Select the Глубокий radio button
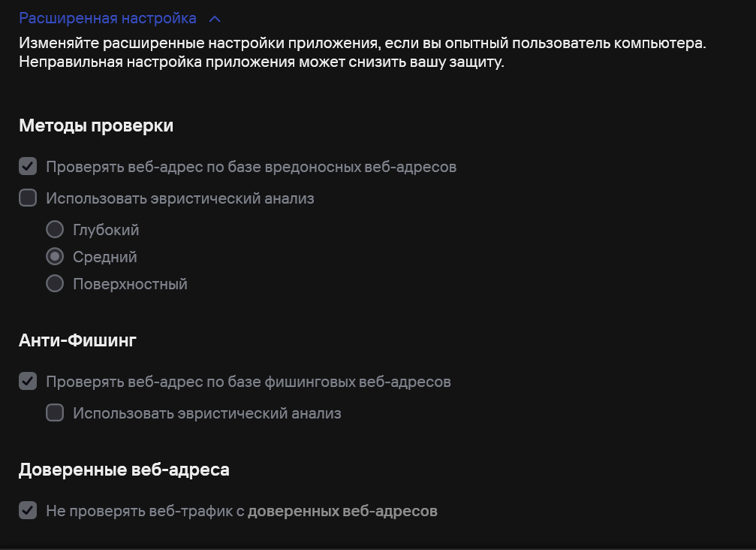This screenshot has height=550, width=756. tap(55, 229)
